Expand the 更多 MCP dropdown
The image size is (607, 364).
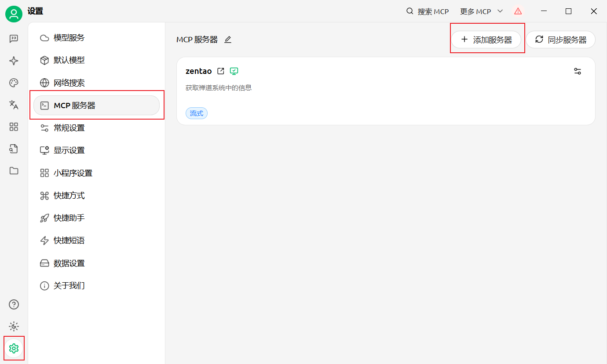point(481,11)
